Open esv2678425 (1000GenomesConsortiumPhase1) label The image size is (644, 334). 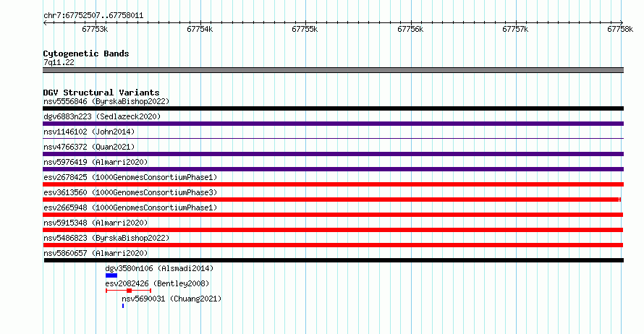[130, 177]
